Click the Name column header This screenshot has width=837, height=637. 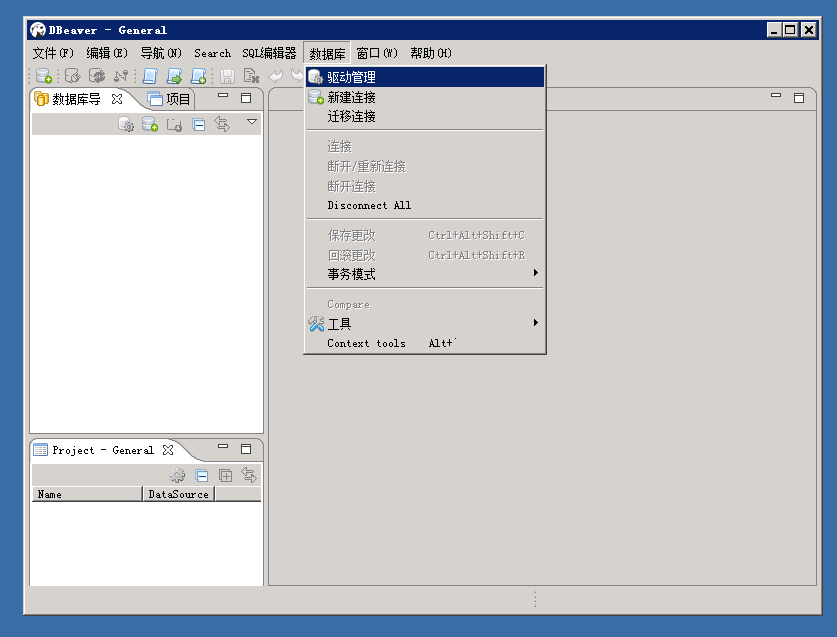pyautogui.click(x=88, y=494)
